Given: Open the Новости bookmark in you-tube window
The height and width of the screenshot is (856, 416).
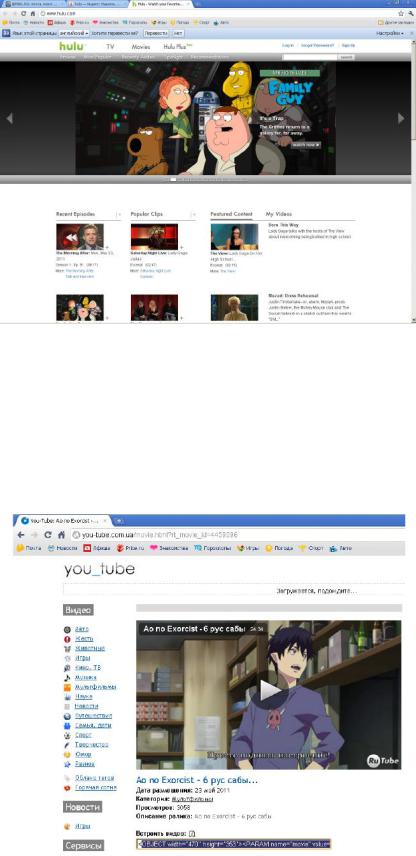Looking at the screenshot, I should [62, 548].
